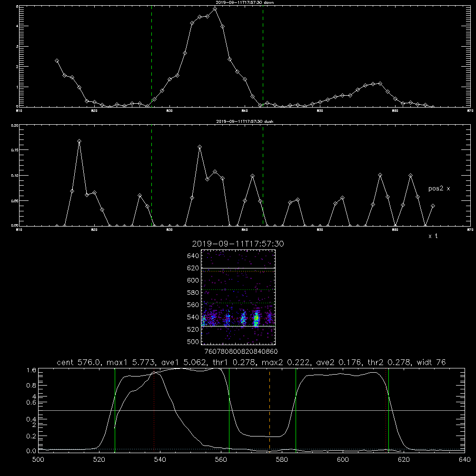Image resolution: width=476 pixels, height=476 pixels.
Task: Click bottom plot x-axis label "640"
Action: point(465,460)
